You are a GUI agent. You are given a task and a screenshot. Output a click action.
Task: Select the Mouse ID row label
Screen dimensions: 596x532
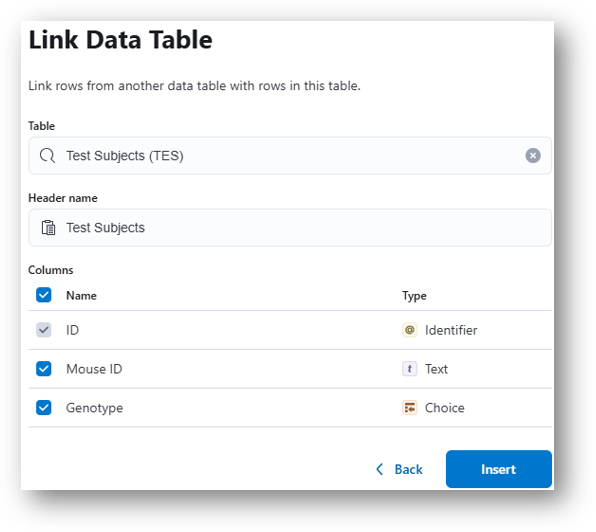(94, 369)
